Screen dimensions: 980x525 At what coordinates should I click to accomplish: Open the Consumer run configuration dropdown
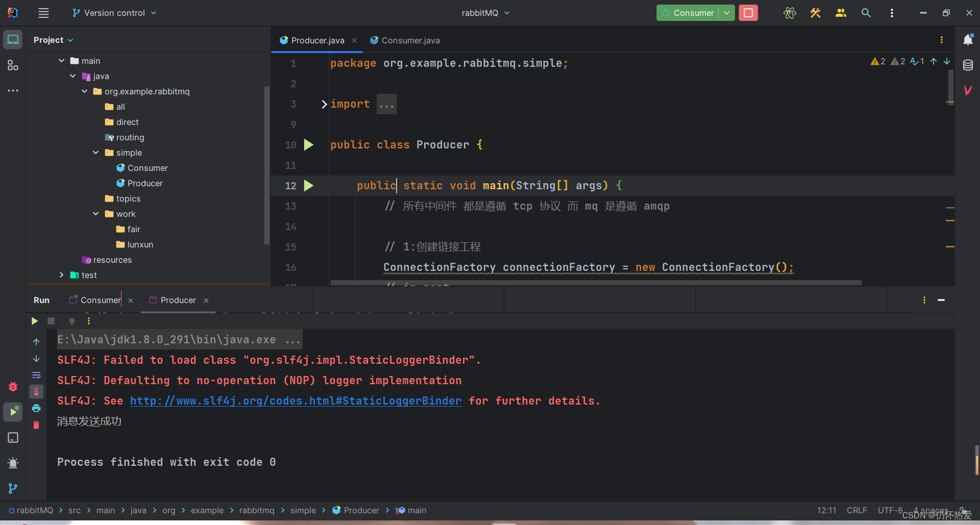point(727,13)
